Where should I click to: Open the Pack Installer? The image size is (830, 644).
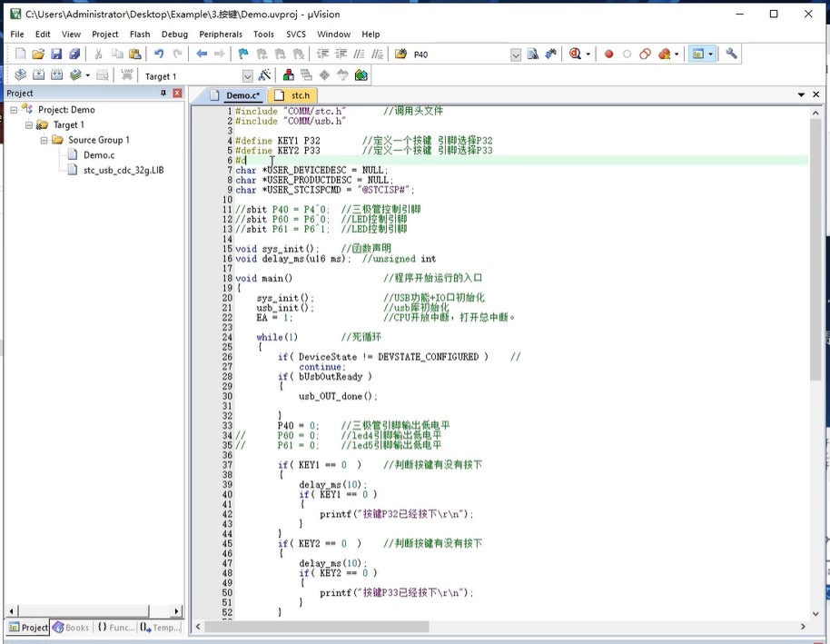pyautogui.click(x=361, y=75)
